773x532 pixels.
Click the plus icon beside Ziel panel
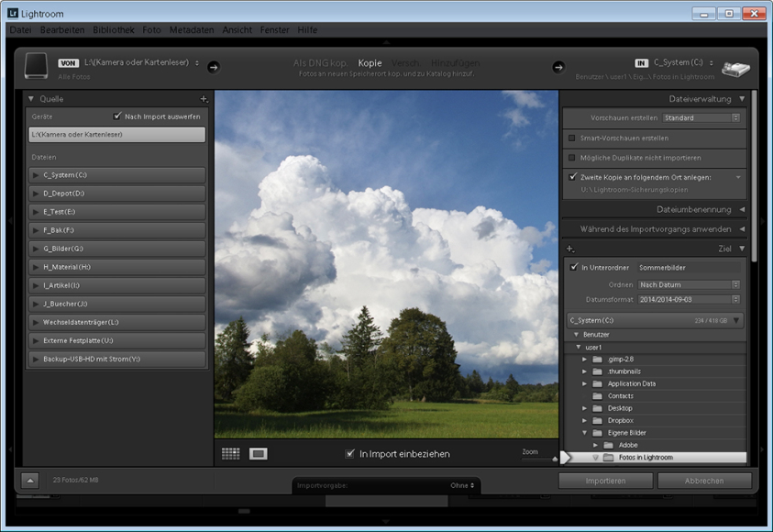tap(570, 249)
